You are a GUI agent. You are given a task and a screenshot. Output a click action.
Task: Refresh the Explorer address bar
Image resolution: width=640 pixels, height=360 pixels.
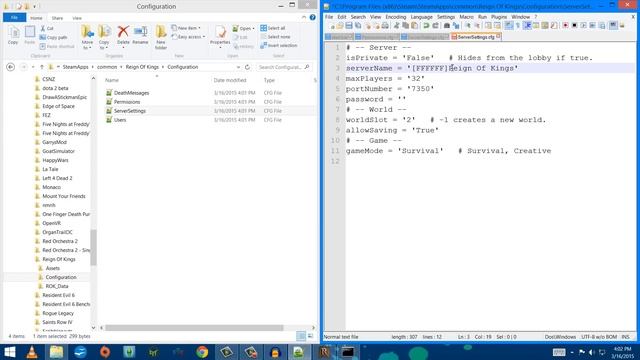247,67
